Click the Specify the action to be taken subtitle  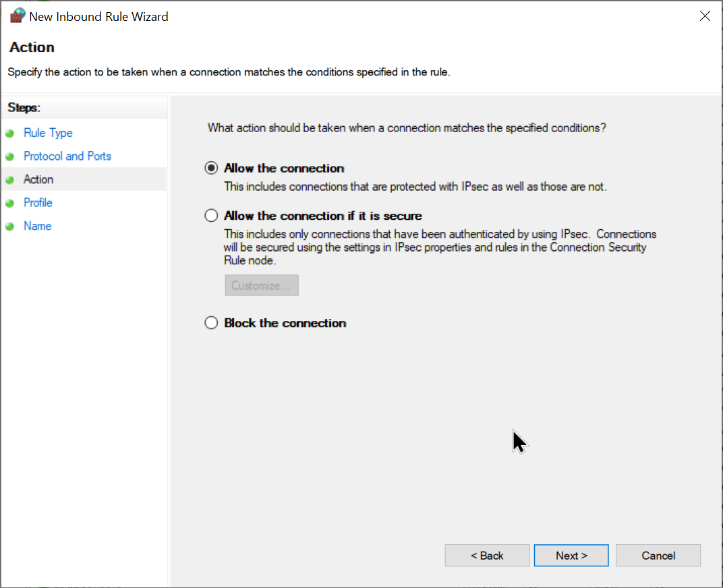point(229,72)
